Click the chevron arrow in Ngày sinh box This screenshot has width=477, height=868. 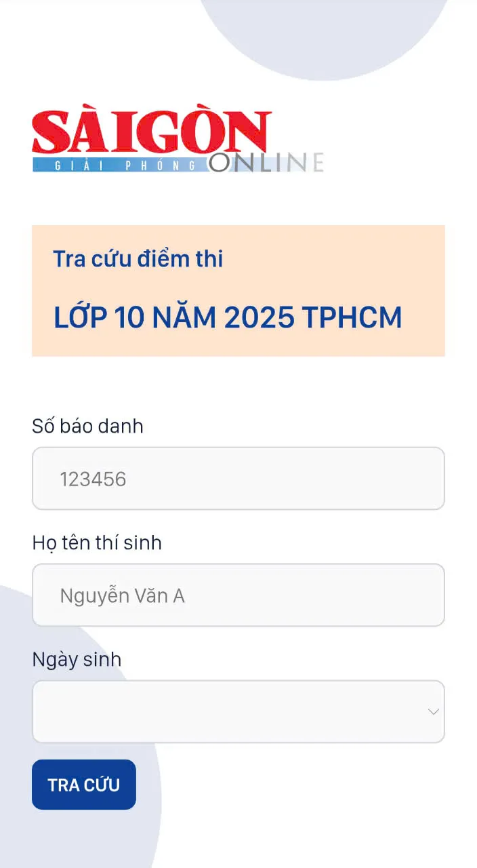433,712
